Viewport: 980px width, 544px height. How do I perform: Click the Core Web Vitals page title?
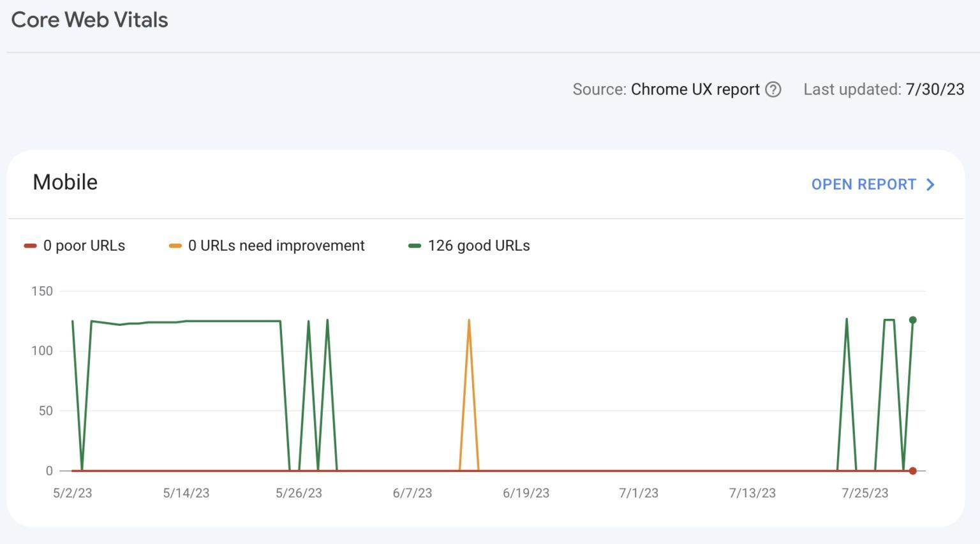tap(89, 20)
